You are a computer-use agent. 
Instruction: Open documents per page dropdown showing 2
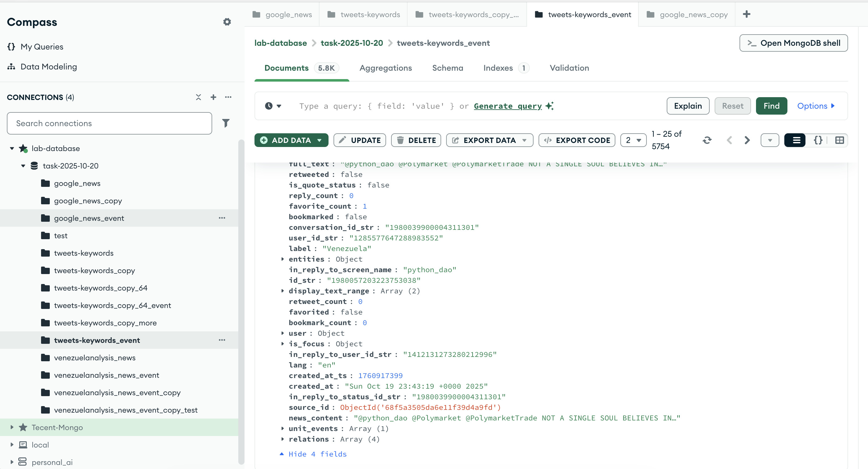(633, 140)
